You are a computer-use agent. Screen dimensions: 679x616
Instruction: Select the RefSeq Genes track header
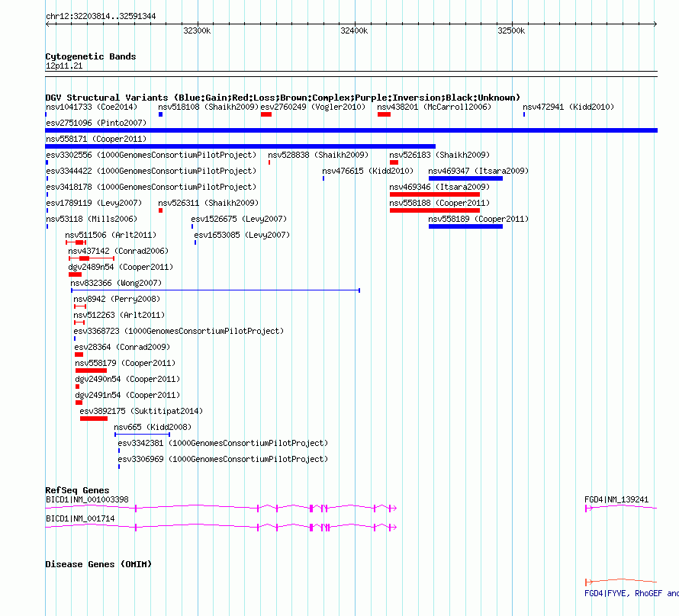click(78, 490)
